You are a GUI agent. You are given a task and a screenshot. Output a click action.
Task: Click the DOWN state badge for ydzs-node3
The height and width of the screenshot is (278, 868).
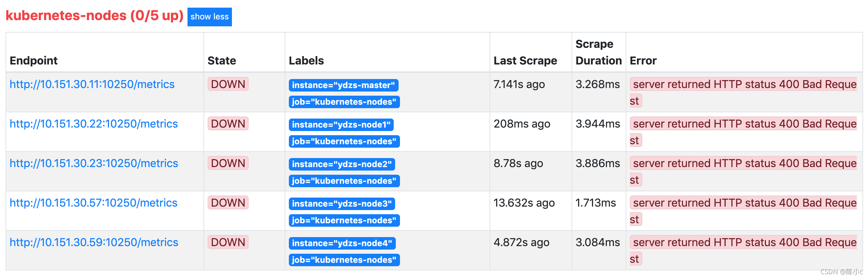coord(228,203)
